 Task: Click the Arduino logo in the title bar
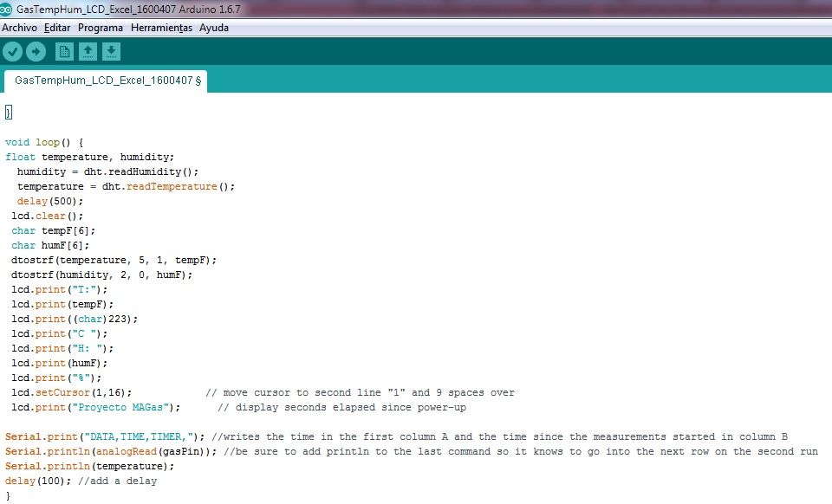coord(9,9)
